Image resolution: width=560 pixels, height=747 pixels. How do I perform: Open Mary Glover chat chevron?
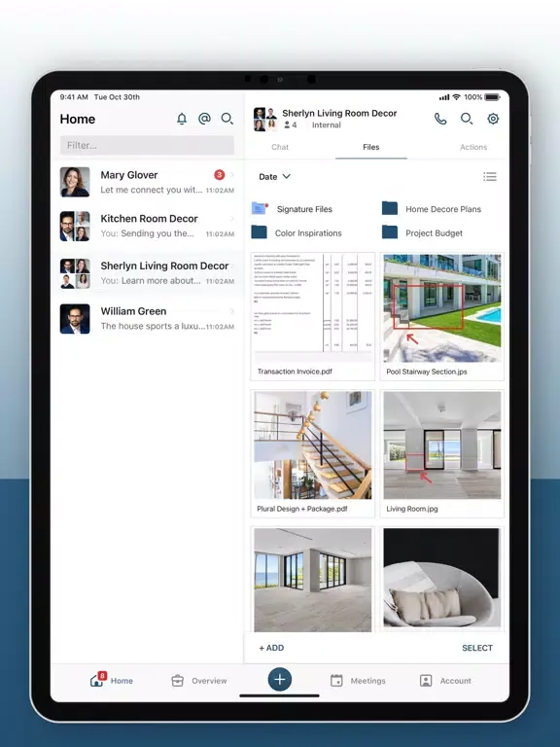click(232, 175)
